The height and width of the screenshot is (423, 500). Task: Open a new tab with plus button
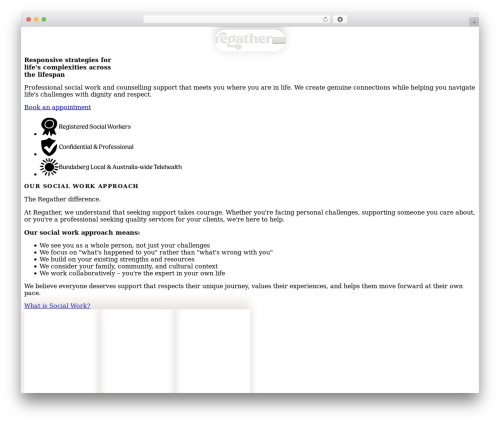(x=474, y=22)
